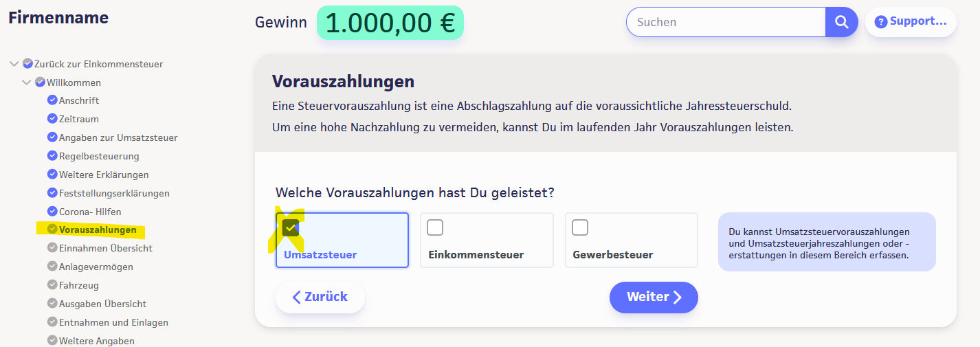The image size is (980, 347).
Task: Click the Support question mark icon
Action: point(880,22)
